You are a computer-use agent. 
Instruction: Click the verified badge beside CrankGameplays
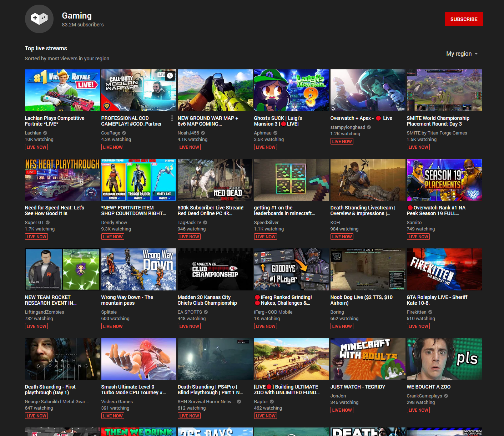[x=446, y=396]
